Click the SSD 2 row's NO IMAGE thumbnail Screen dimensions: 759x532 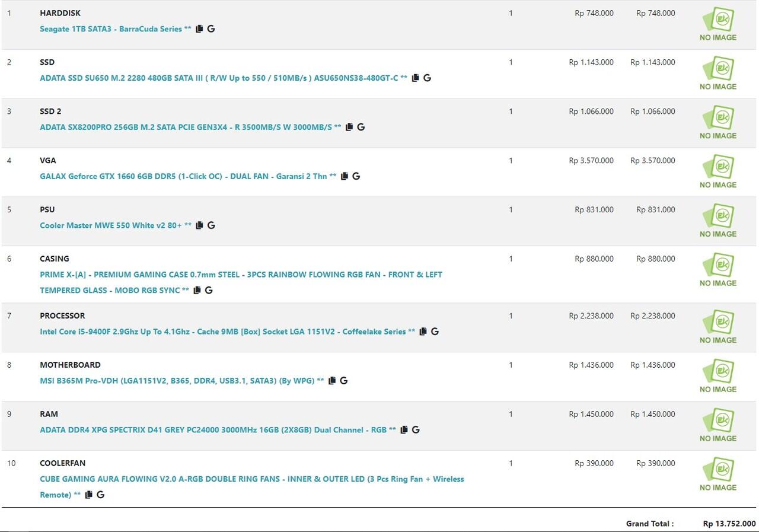click(718, 123)
